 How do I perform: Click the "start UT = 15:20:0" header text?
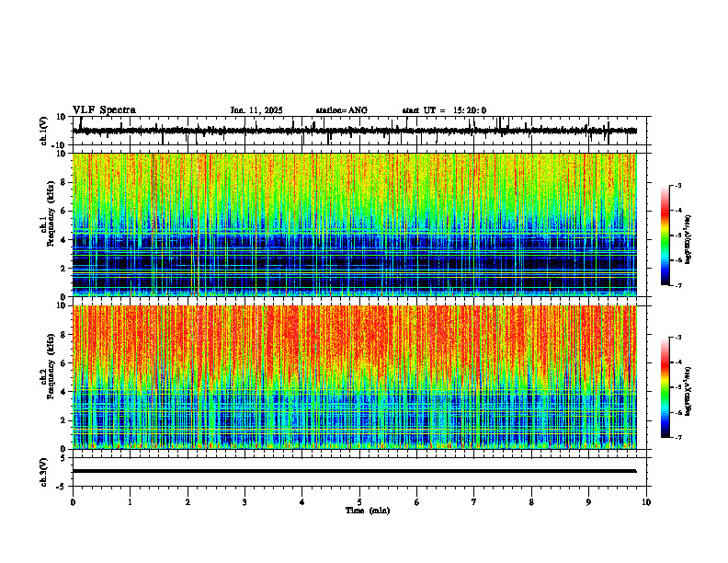tap(444, 110)
